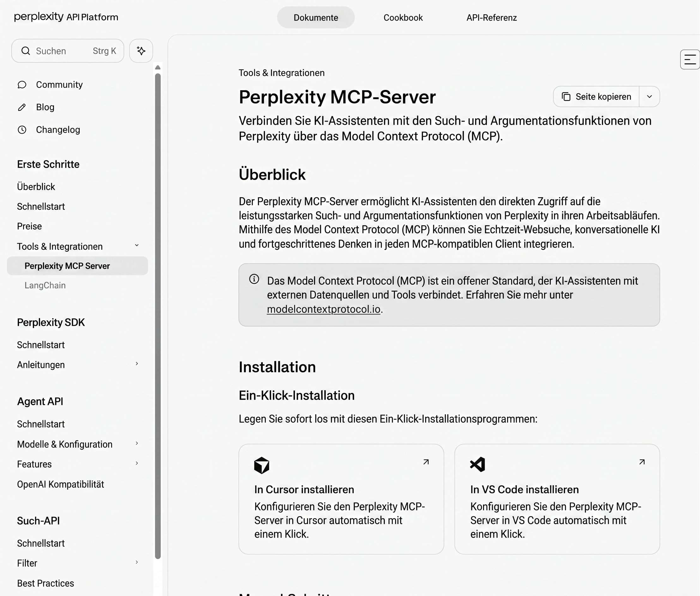Open Schnellstart under Erste Schritte
This screenshot has width=700, height=596.
click(41, 207)
